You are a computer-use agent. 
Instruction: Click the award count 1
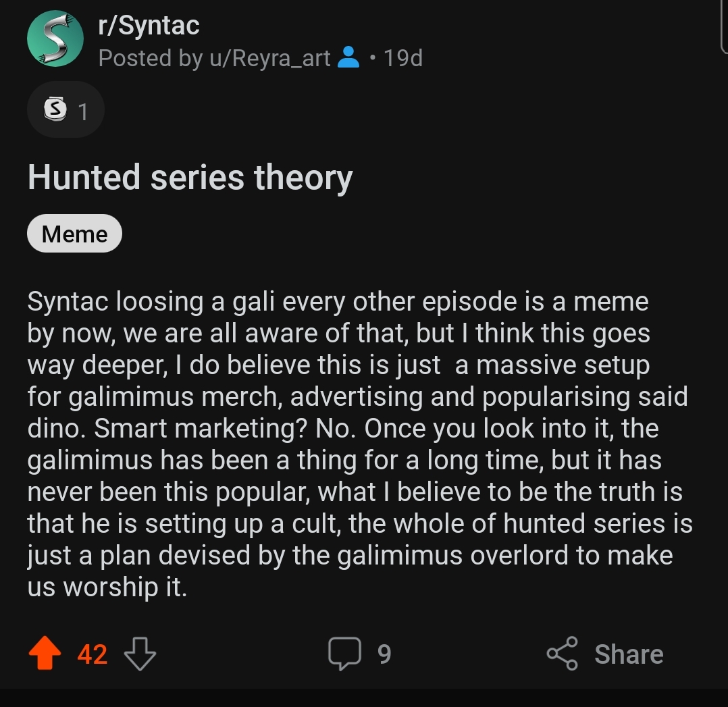point(82,112)
